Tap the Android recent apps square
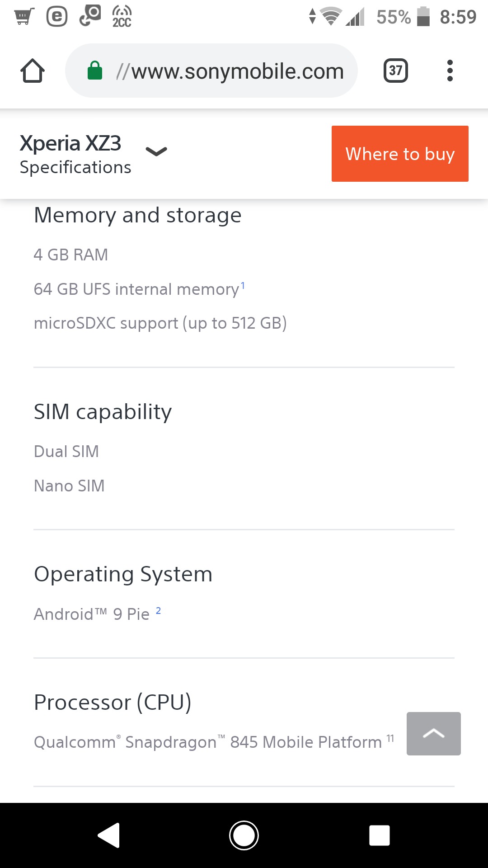Screen dimensions: 488x868 tap(380, 835)
